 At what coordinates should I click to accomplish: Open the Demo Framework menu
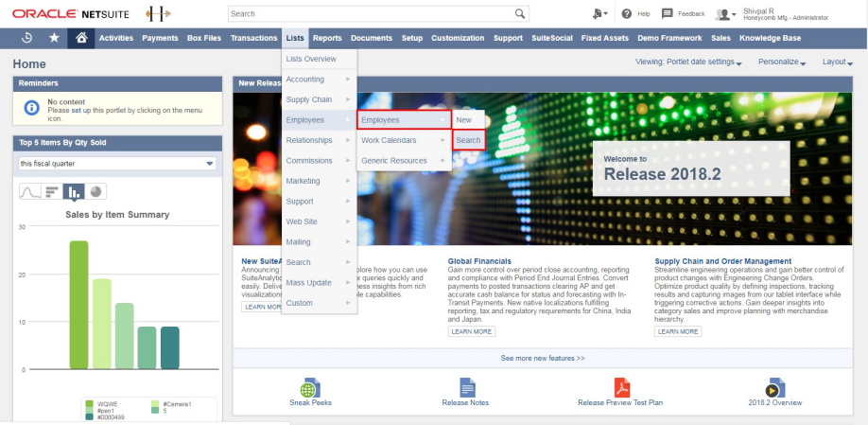669,38
